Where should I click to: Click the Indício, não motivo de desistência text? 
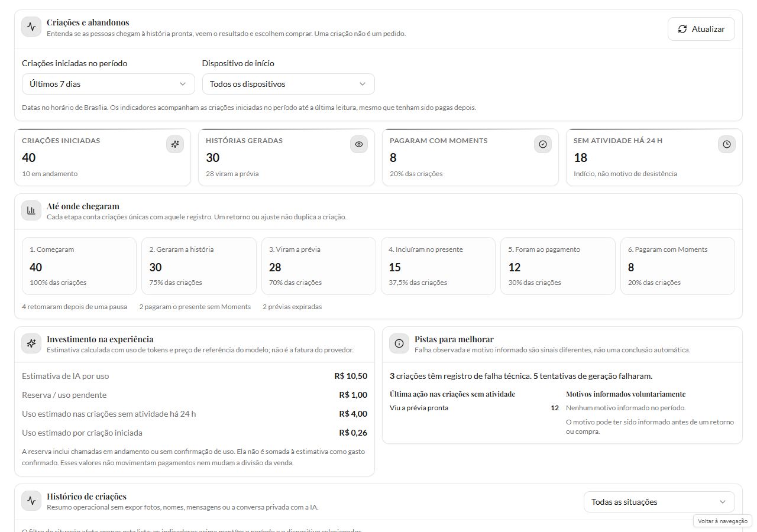(625, 174)
